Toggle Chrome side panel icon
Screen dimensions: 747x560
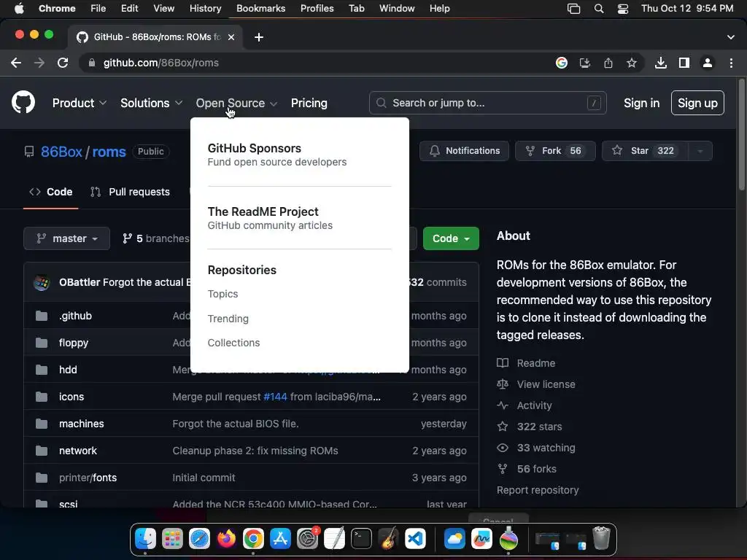[x=684, y=63]
